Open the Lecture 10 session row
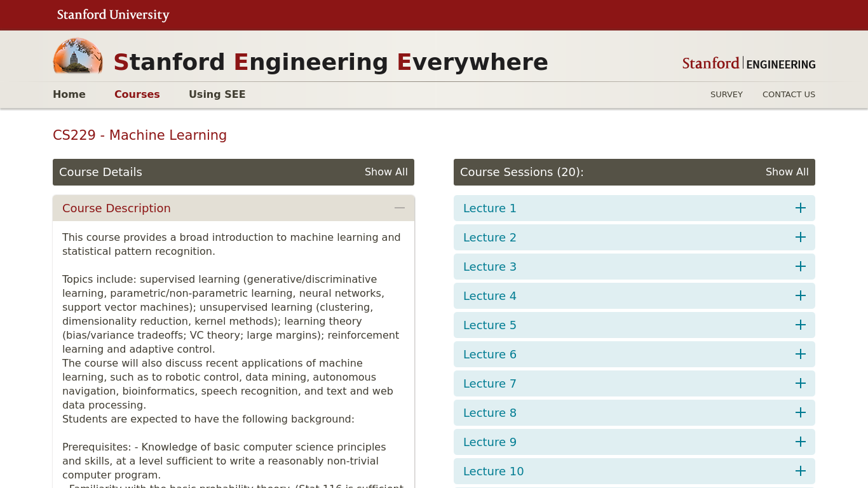This screenshot has width=868, height=488. tap(634, 471)
